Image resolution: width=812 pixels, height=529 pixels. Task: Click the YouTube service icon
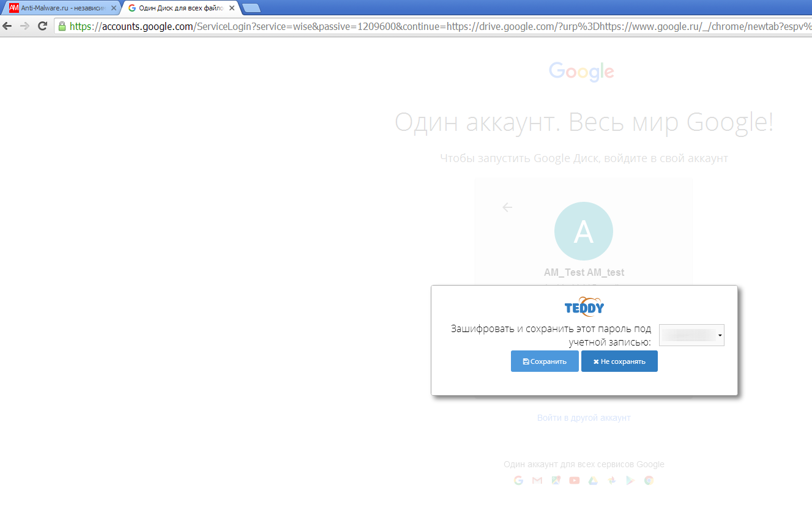pyautogui.click(x=574, y=481)
